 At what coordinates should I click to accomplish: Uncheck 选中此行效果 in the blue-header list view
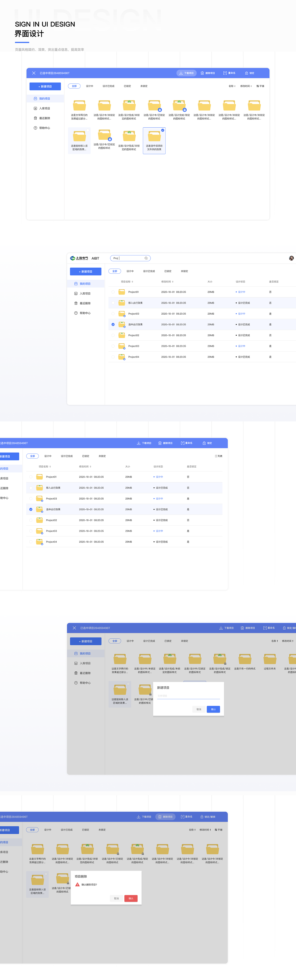[31, 509]
